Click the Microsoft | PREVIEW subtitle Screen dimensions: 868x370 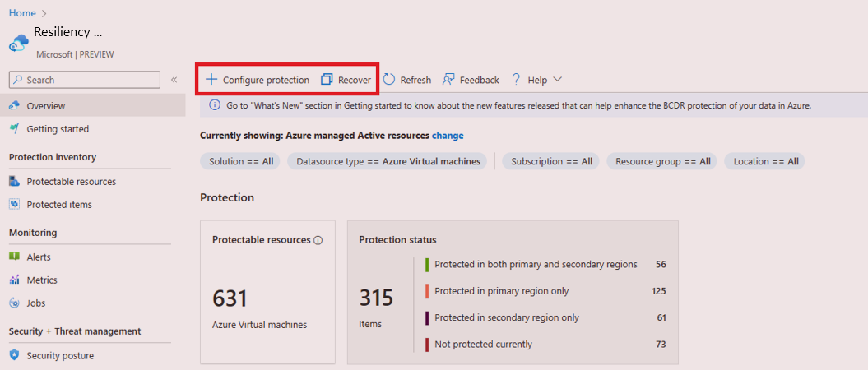pyautogui.click(x=76, y=55)
